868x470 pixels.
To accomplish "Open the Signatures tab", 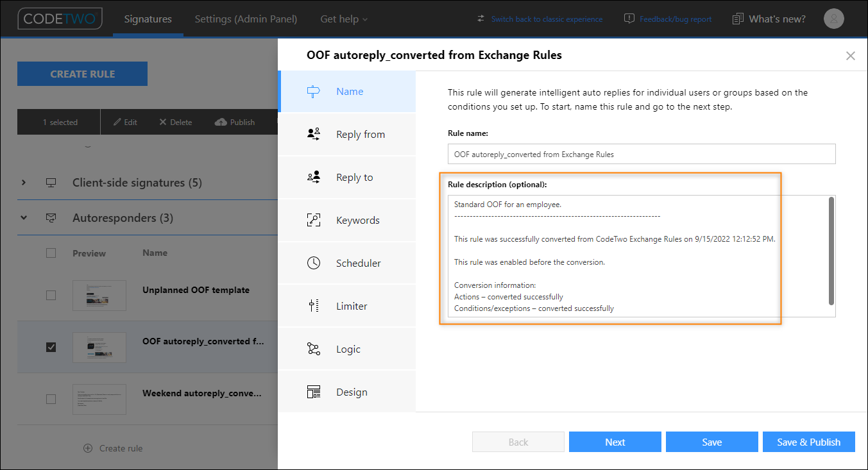I will tap(148, 19).
